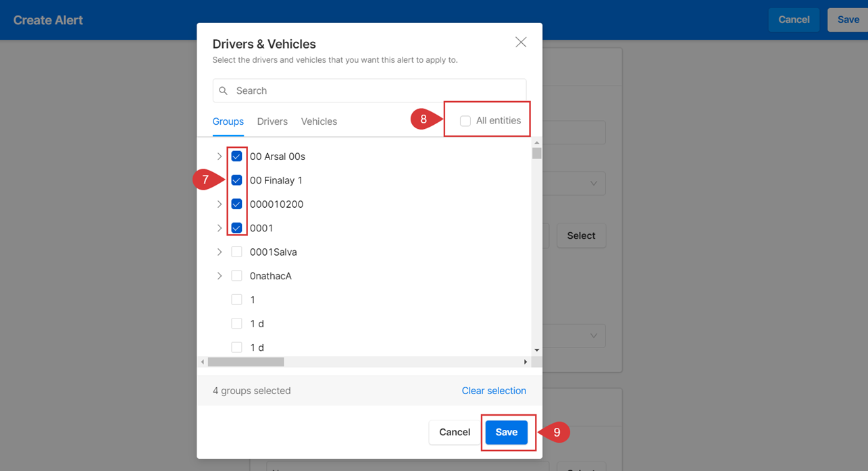Screen dimensions: 868x471
Task: Check the 0nathacA group checkbox
Action: point(236,276)
